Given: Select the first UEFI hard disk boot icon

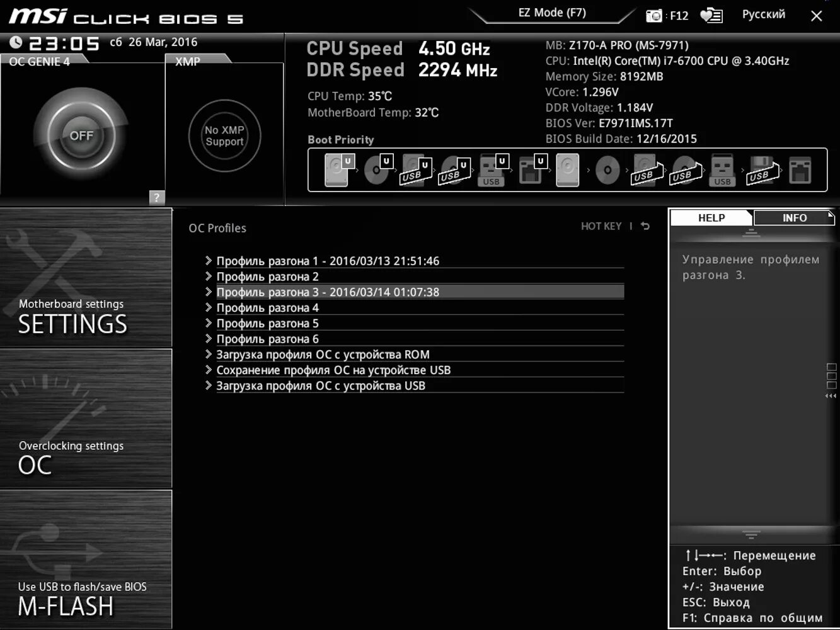Looking at the screenshot, I should click(x=338, y=170).
